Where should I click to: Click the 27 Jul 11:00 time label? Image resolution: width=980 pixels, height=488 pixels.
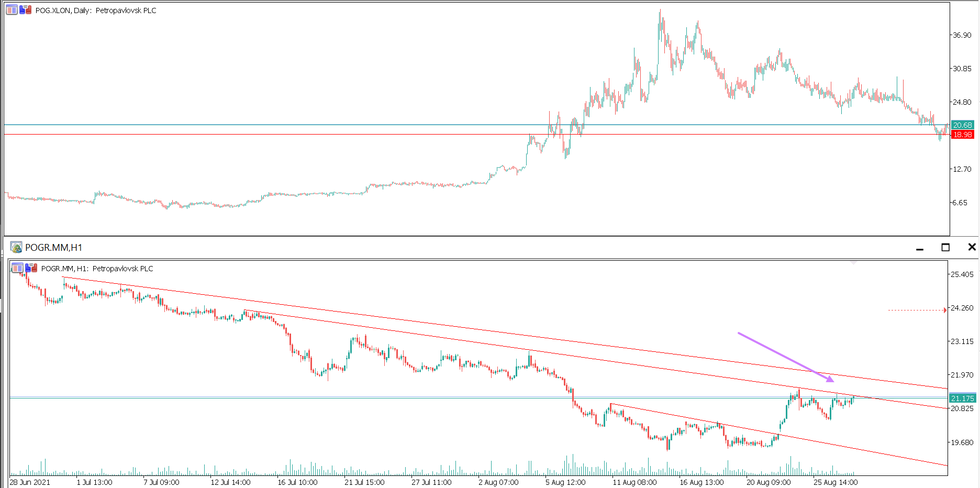431,482
